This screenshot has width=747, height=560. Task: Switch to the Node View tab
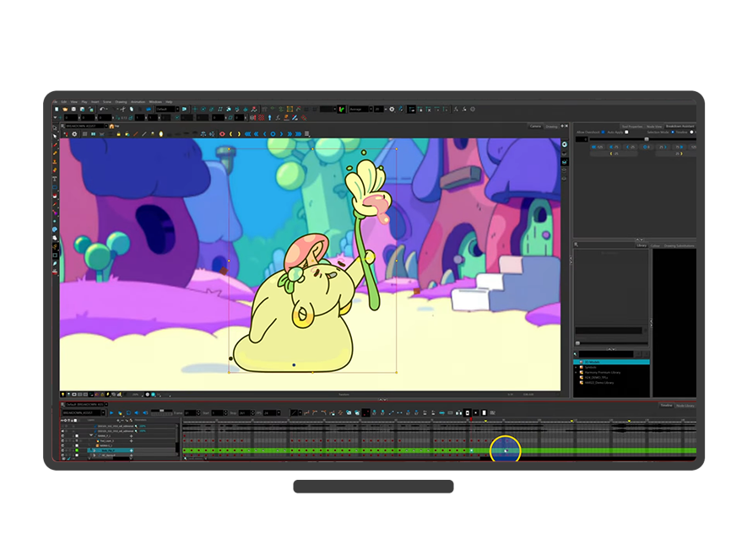click(x=654, y=127)
